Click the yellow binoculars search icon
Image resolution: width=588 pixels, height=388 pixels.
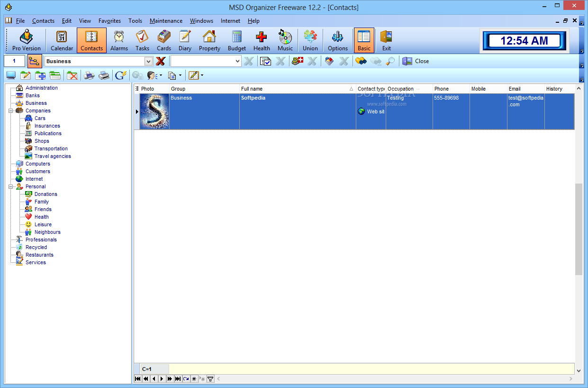point(361,61)
